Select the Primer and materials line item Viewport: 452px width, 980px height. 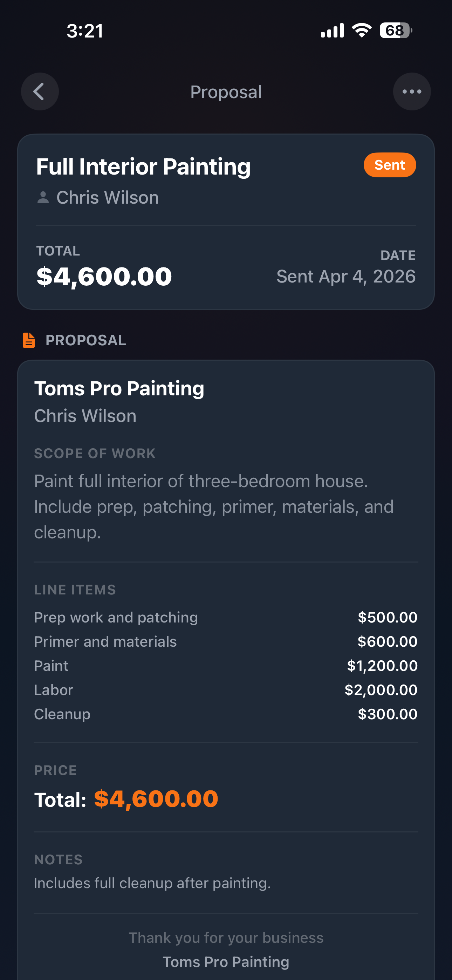pos(105,642)
